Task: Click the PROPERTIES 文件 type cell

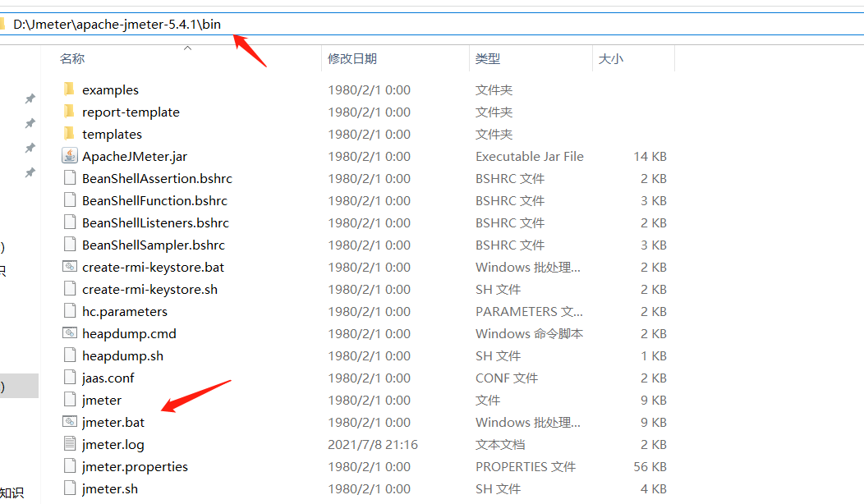Action: pyautogui.click(x=526, y=466)
